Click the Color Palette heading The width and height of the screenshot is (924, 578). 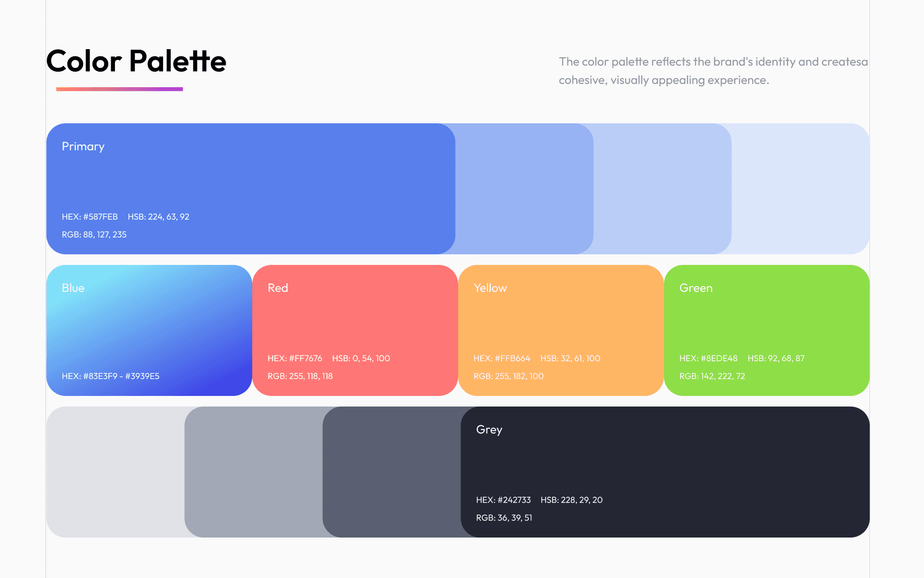click(136, 61)
